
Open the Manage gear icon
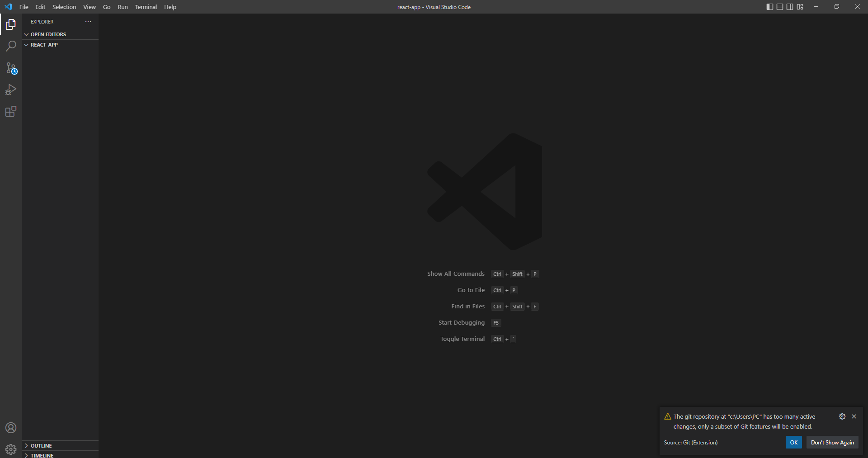pyautogui.click(x=11, y=449)
